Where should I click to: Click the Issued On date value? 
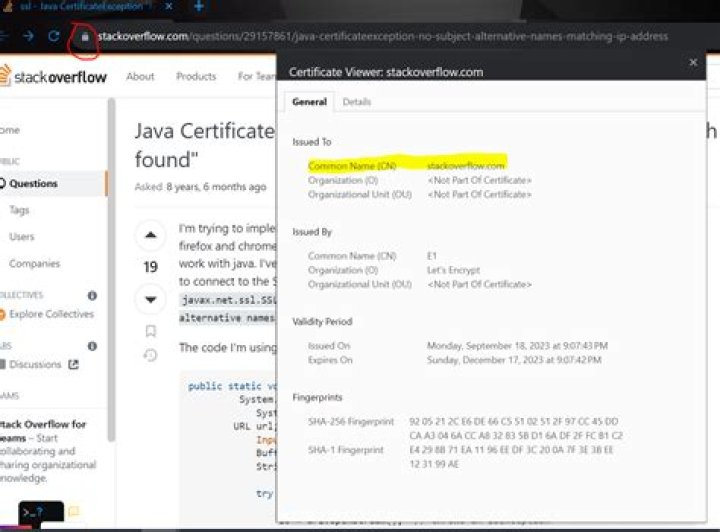tap(517, 346)
